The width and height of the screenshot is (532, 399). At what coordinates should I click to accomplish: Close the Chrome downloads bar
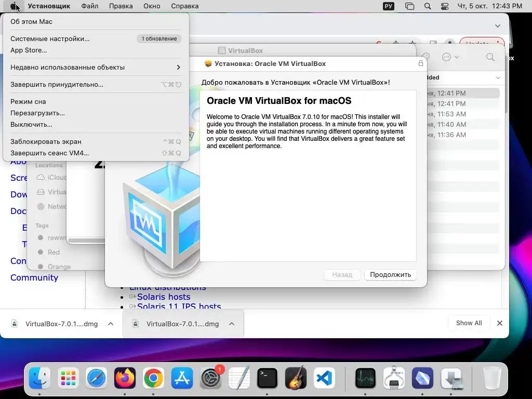tap(499, 323)
